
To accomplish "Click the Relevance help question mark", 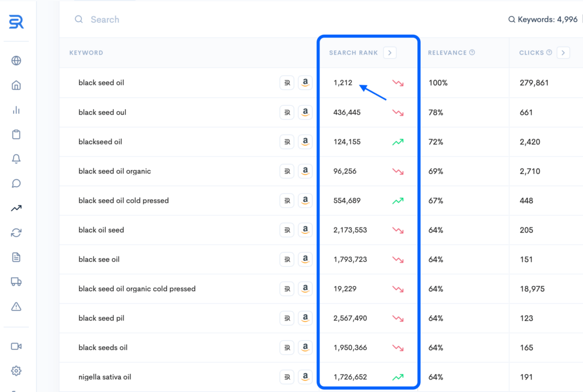I will [x=473, y=52].
